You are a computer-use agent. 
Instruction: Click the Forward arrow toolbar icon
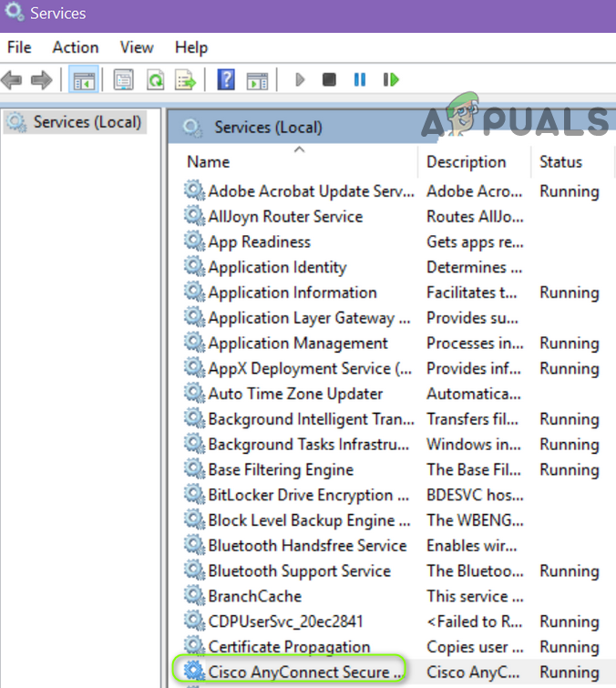pos(41,80)
